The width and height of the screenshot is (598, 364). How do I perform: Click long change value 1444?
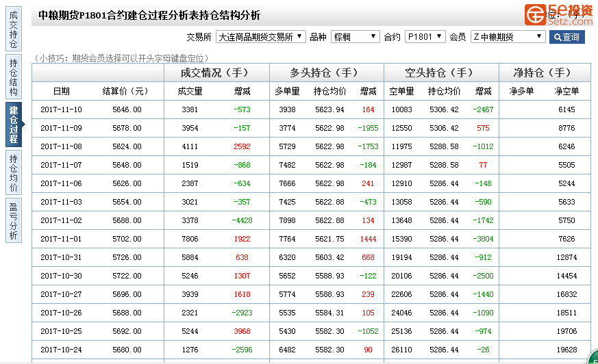(x=368, y=239)
